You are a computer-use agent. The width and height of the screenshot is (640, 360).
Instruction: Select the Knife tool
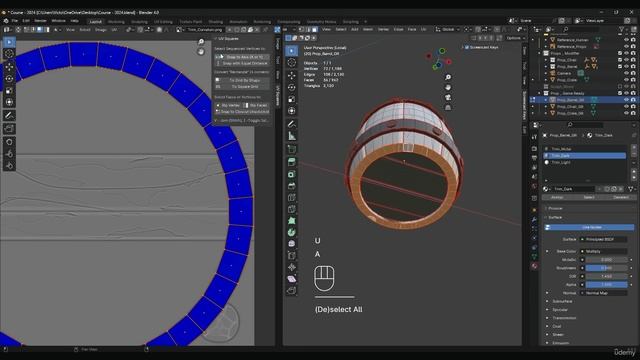(x=291, y=209)
